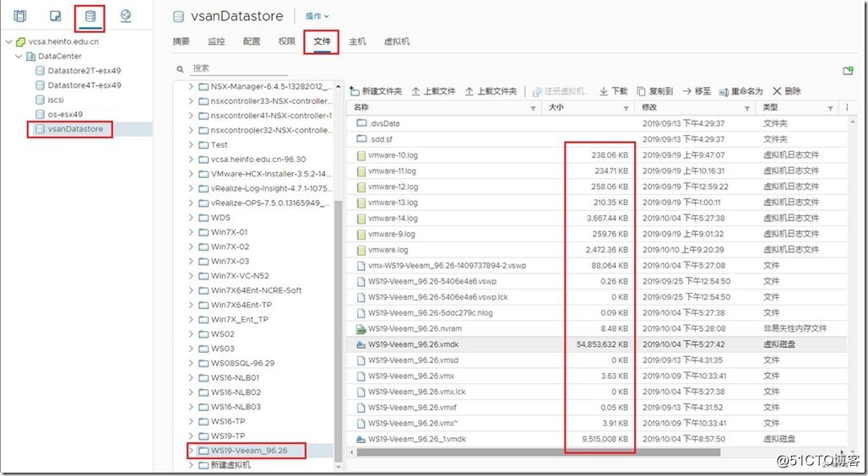Filter the 修改 column
Image resolution: width=868 pixels, height=476 pixels.
747,108
